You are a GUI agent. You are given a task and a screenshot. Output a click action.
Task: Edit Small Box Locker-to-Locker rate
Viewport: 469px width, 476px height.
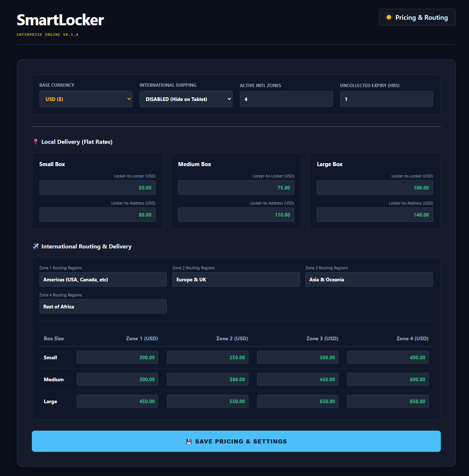97,188
